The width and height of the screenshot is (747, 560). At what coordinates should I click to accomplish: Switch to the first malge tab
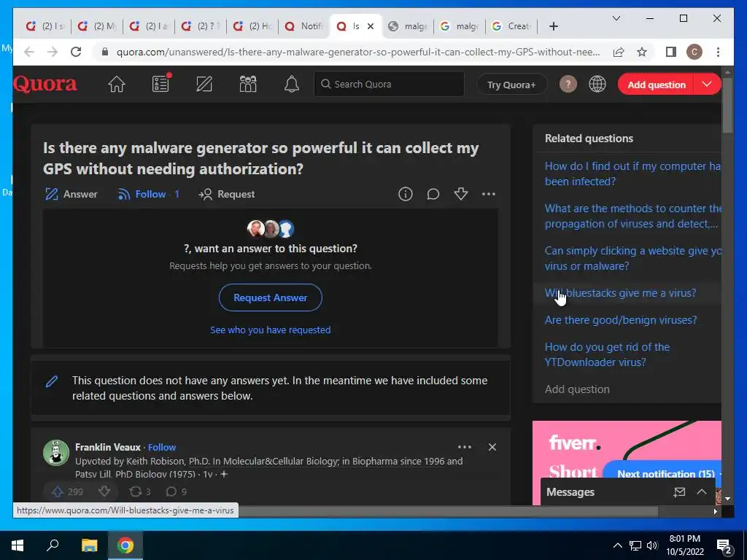pyautogui.click(x=408, y=26)
